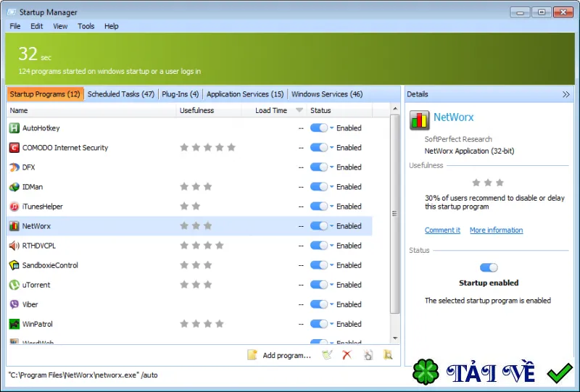Screen dimensions: 580x392
Task: Disable NetWorx switch in list row
Action: point(319,226)
